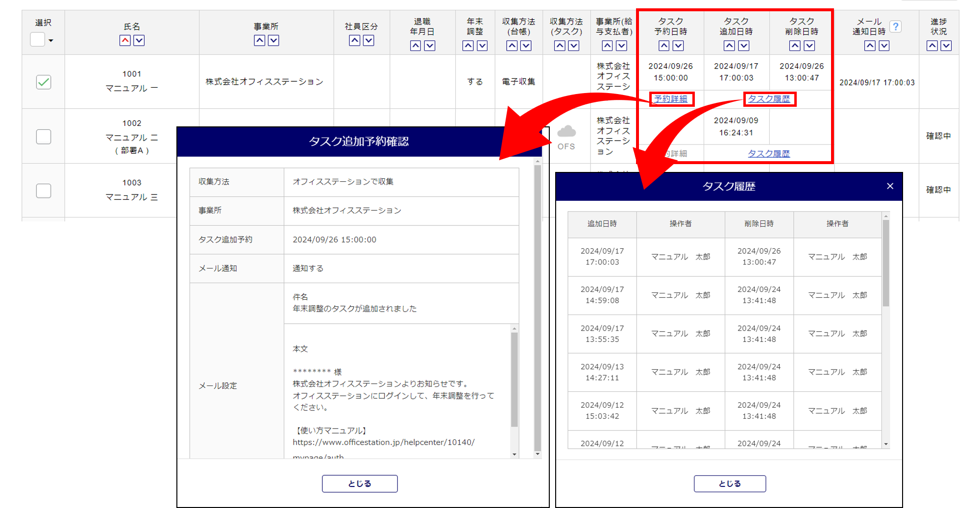Sort 事業所(給与支払者) ascending

[608, 46]
